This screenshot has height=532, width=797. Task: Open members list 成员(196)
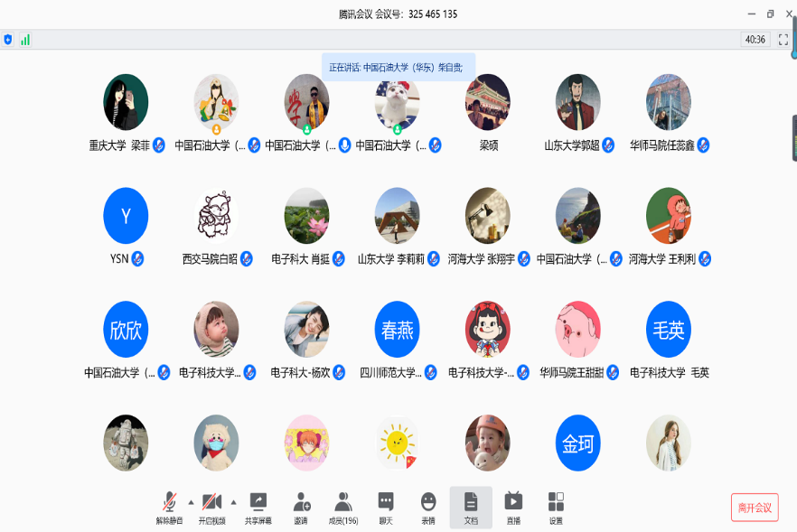tap(343, 507)
